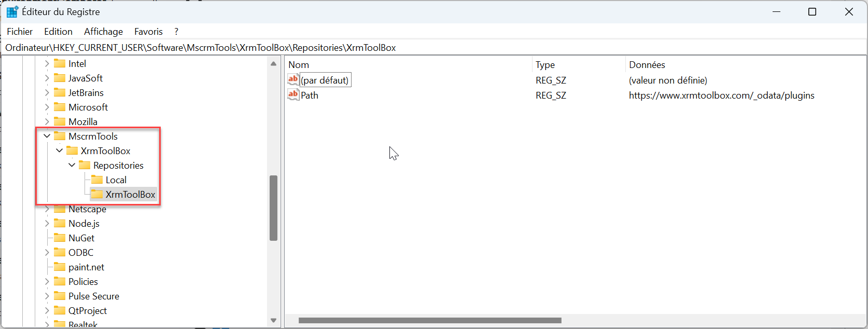The width and height of the screenshot is (868, 329).
Task: Minimize the Éditeur du Registre window
Action: tap(776, 11)
